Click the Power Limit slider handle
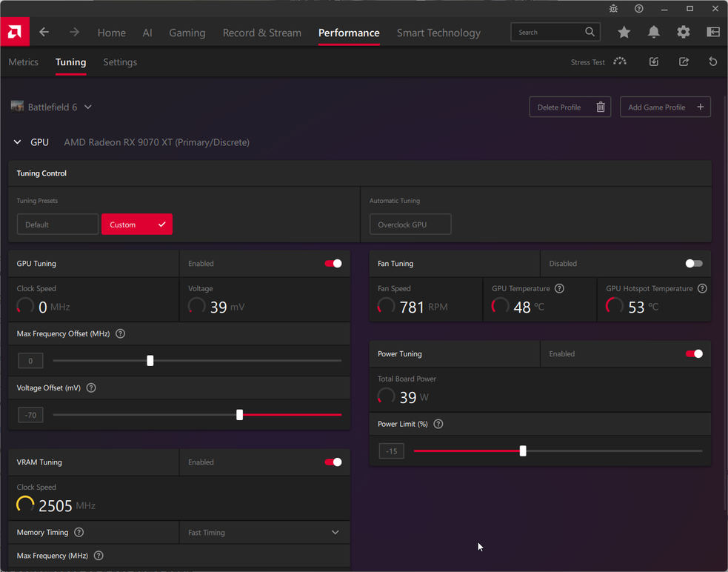 pyautogui.click(x=523, y=450)
